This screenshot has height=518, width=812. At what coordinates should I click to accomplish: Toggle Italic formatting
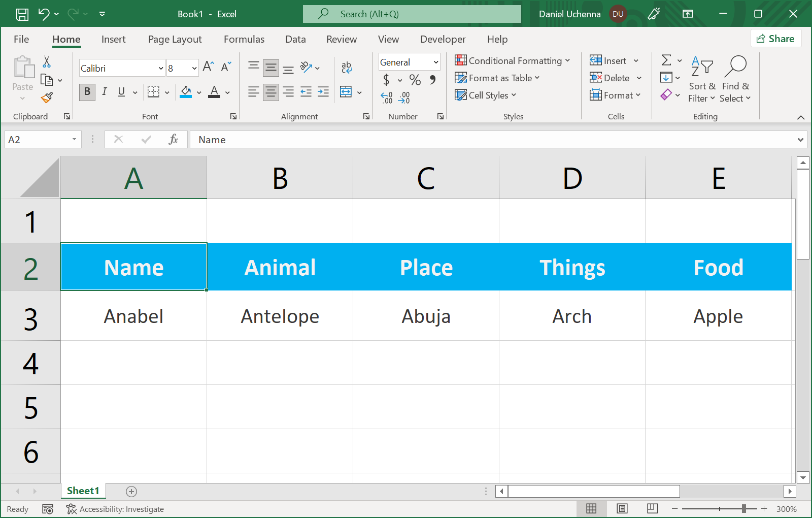click(x=104, y=92)
